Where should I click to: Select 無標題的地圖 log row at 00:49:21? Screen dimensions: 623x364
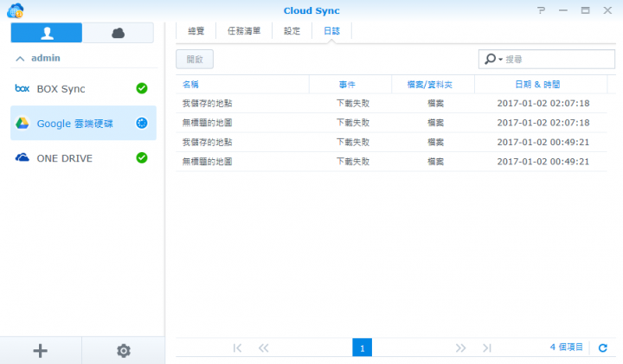point(391,162)
